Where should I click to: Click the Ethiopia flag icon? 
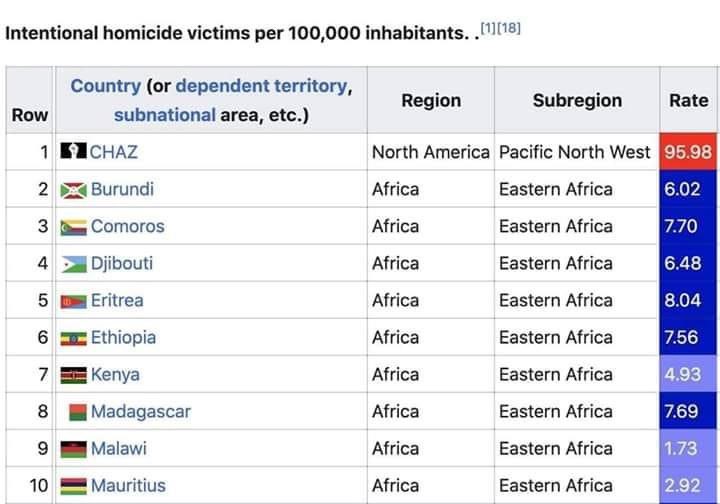pos(73,338)
